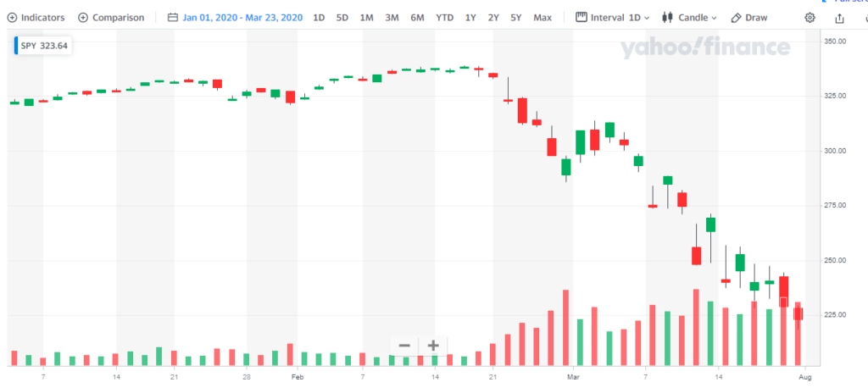Open chart settings gear

coord(810,18)
